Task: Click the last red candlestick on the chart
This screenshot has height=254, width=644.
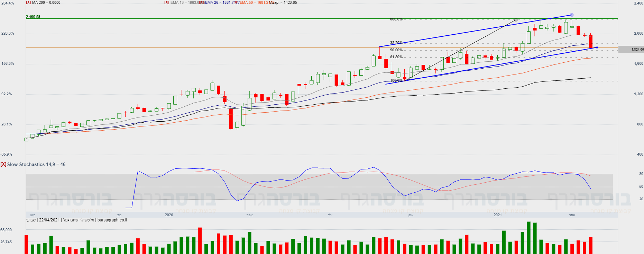Action: [x=591, y=41]
